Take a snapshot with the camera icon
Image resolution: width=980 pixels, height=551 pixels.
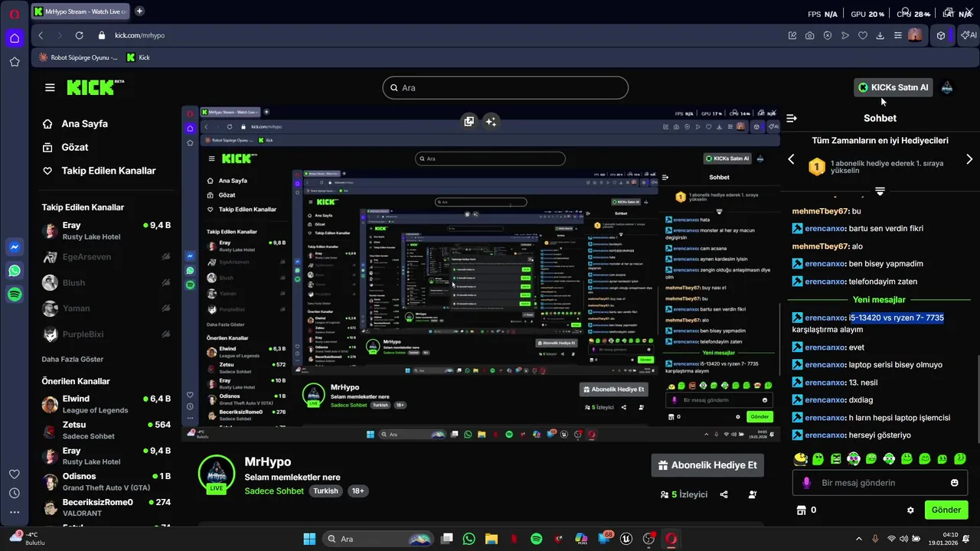tap(810, 35)
